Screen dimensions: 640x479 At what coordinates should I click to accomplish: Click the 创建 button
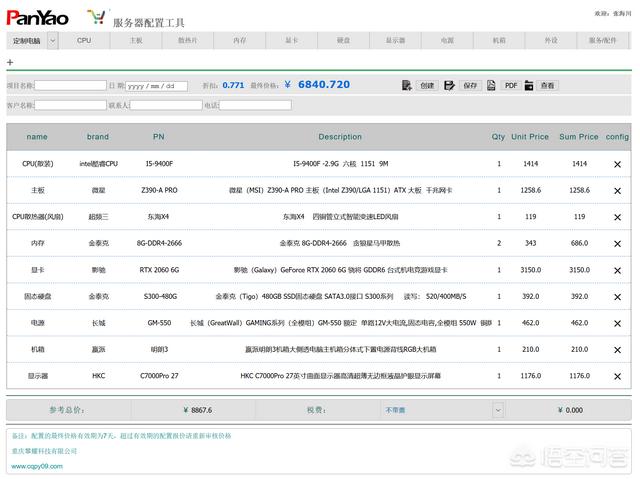click(x=427, y=85)
